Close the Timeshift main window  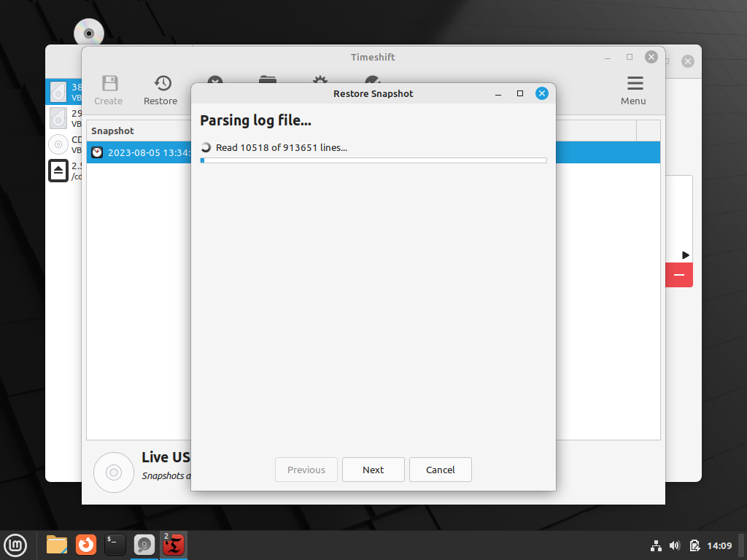click(651, 57)
